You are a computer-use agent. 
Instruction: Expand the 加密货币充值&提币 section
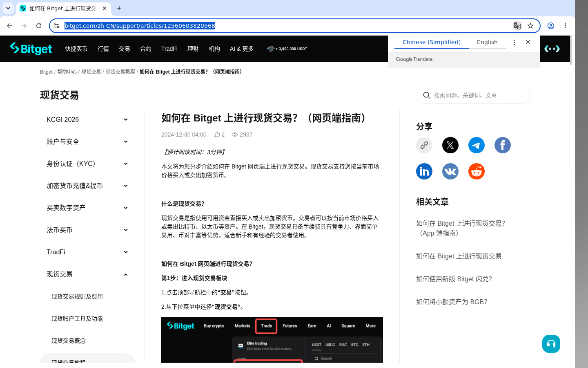click(x=87, y=186)
